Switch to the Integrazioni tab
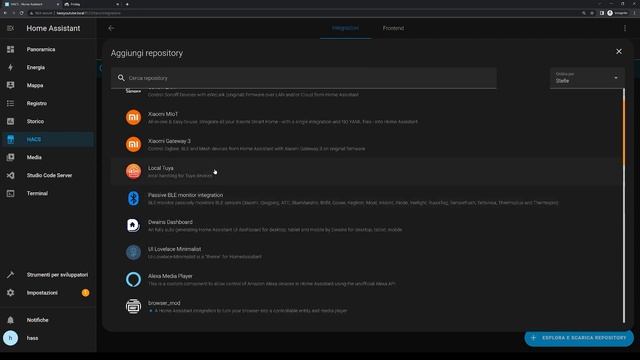Image resolution: width=640 pixels, height=360 pixels. [345, 28]
